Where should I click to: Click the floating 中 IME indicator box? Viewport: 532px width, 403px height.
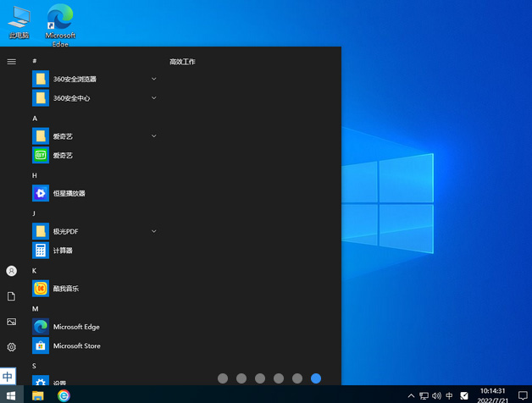click(x=8, y=376)
